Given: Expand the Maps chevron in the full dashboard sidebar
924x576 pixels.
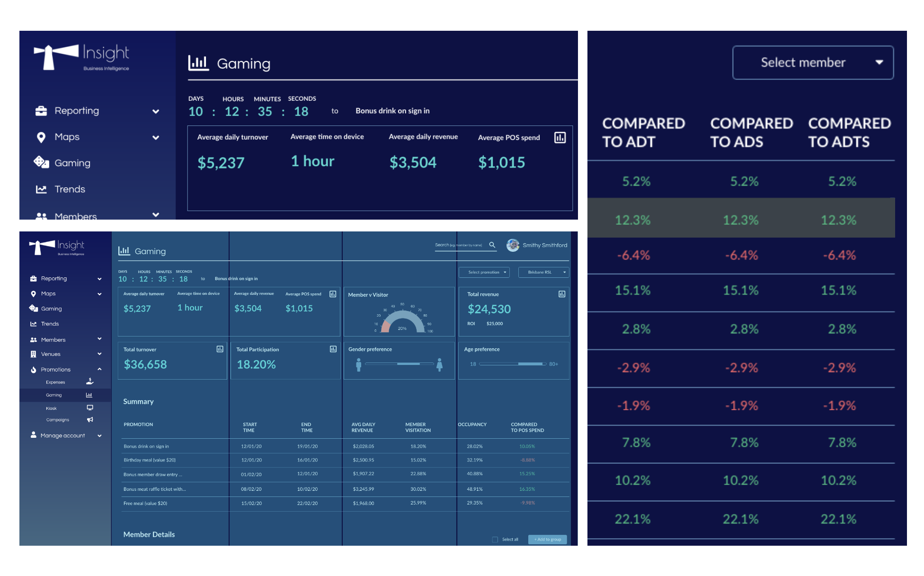Looking at the screenshot, I should [x=99, y=294].
